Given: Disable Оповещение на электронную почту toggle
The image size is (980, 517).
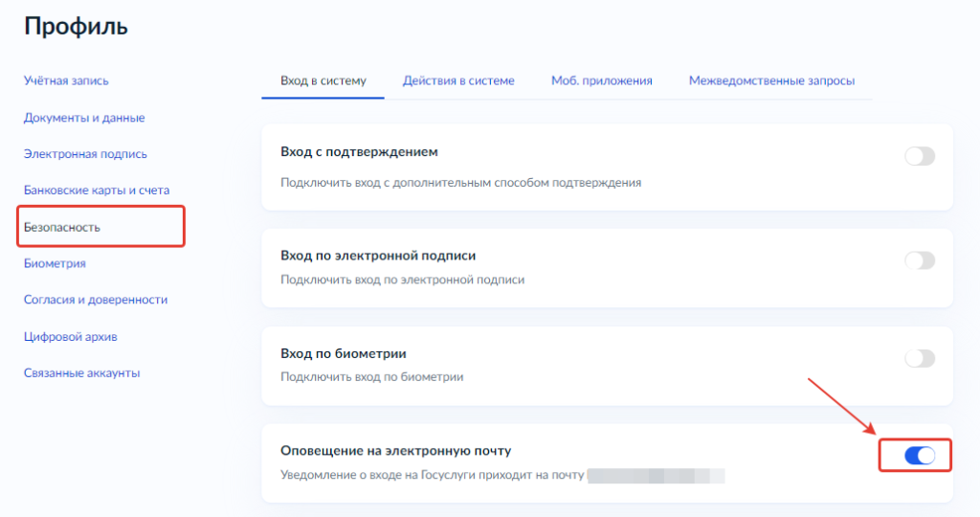Looking at the screenshot, I should tap(919, 456).
